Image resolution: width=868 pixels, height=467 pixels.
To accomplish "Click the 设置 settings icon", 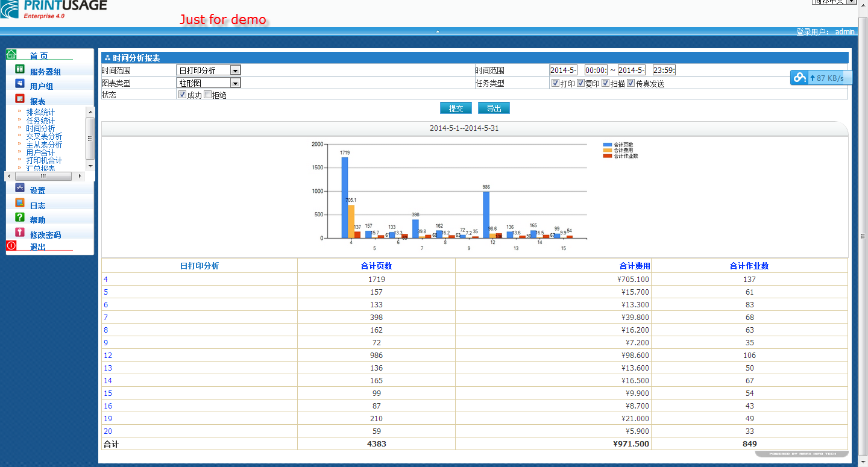I will (x=19, y=188).
